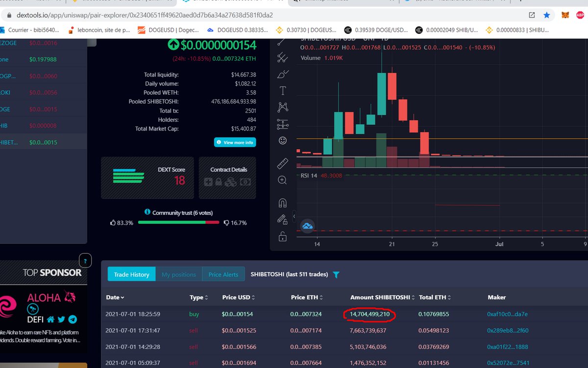The image size is (588, 368).
Task: Open the 0.00002049 SHIB/U... bookmark
Action: pos(446,30)
